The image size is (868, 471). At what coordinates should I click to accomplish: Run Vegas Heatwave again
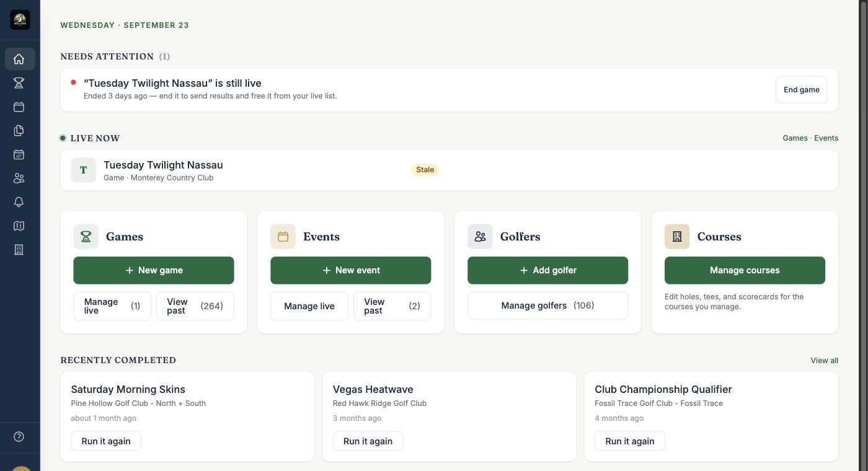[368, 441]
